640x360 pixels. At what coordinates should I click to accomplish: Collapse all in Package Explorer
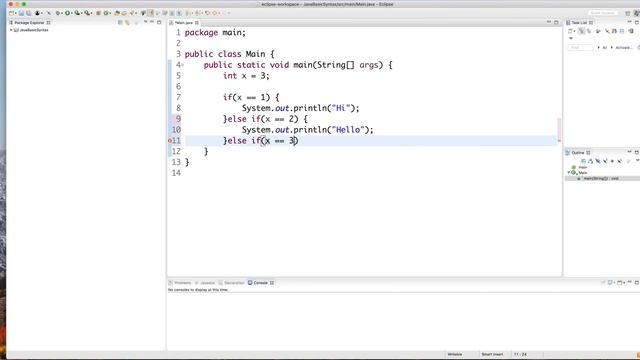click(120, 22)
